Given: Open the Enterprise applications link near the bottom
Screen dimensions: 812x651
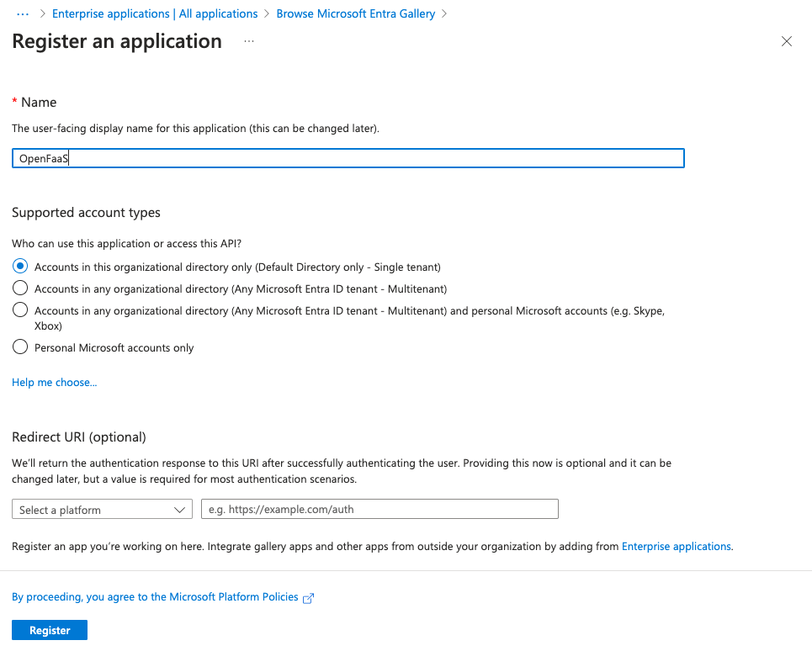Looking at the screenshot, I should [x=676, y=546].
